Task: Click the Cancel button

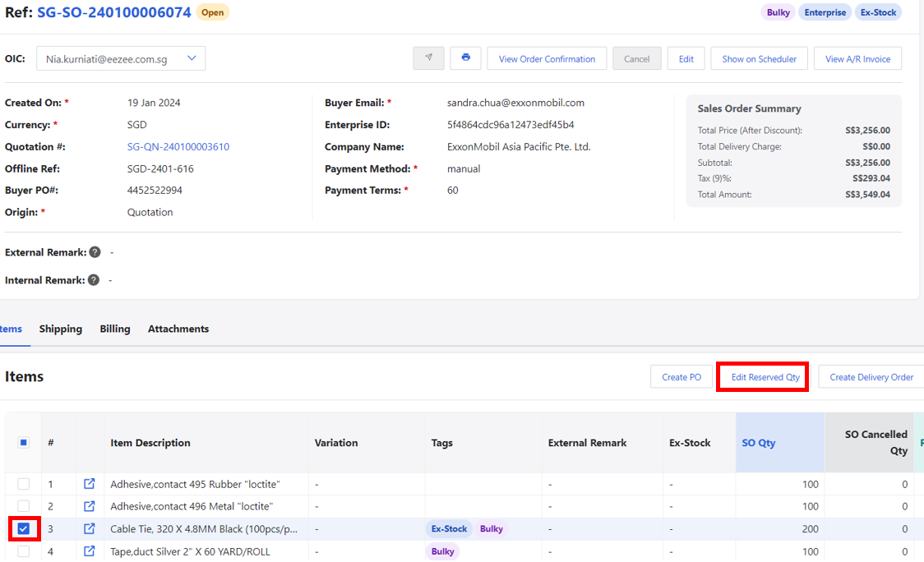Action: (637, 58)
